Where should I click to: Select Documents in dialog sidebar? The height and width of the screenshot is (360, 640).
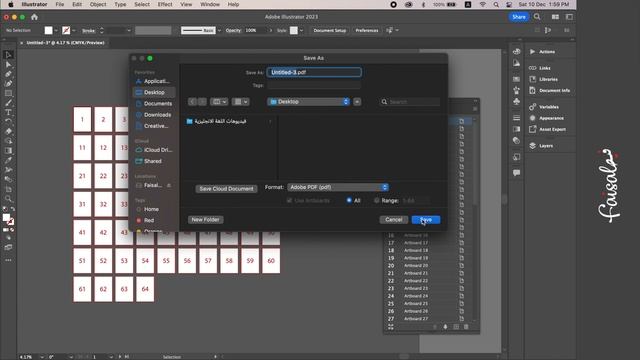pos(153,104)
